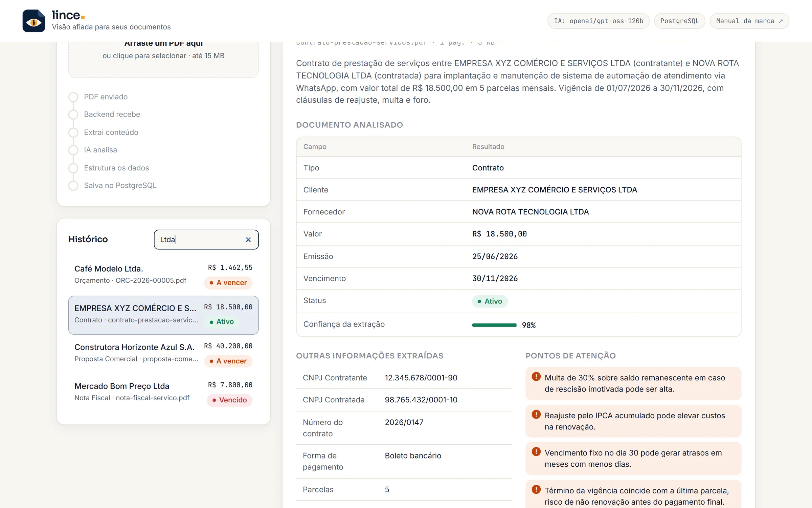Click the Ativo badge in the EMPRESA XYZ entry
This screenshot has height=508, width=812.
[x=222, y=321]
